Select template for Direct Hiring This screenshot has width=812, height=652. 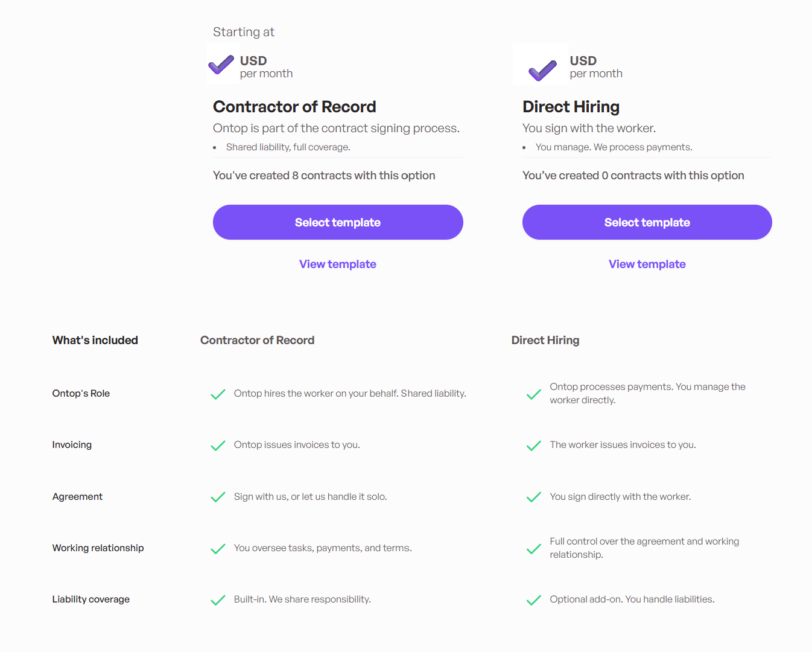(647, 222)
